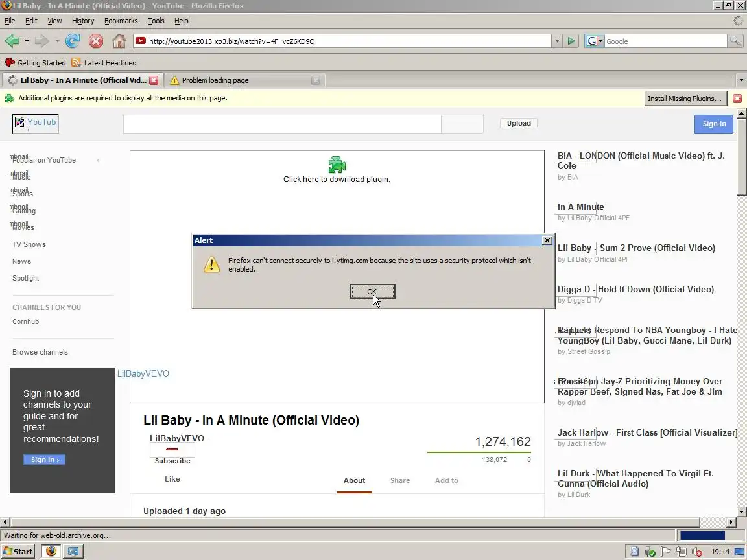Collapse the Popular on YouTube guide arrow
The height and width of the screenshot is (560, 747).
click(98, 161)
